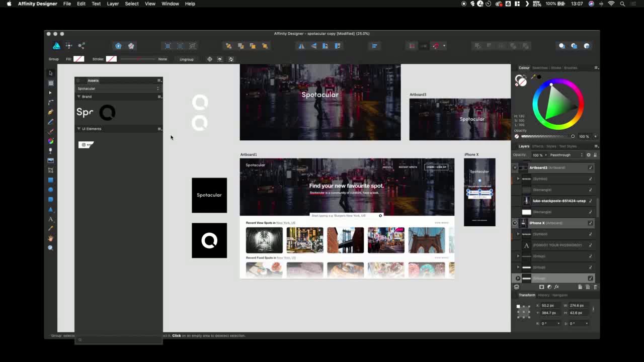This screenshot has width=644, height=362.
Task: Expand the selected Group layer
Action: (x=518, y=279)
